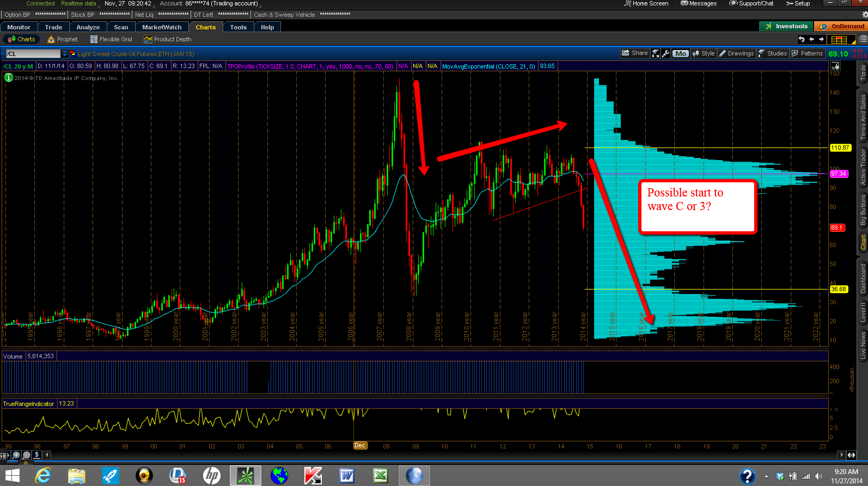Open the Style menu
This screenshot has height=486, width=868.
703,53
